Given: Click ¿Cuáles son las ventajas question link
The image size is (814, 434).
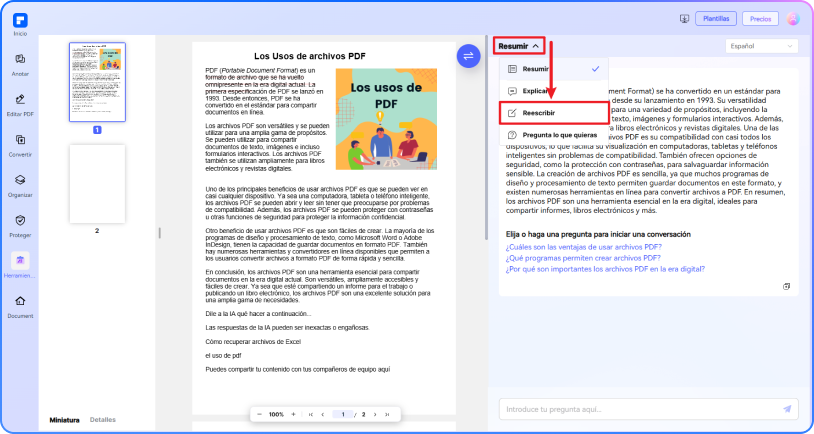Looking at the screenshot, I should coord(584,247).
